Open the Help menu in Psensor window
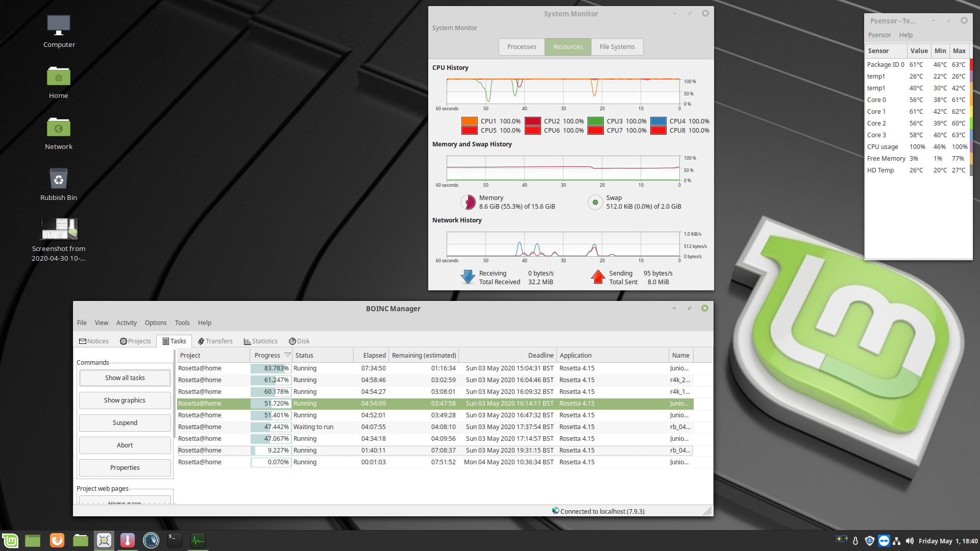Viewport: 980px width, 551px height. (906, 35)
